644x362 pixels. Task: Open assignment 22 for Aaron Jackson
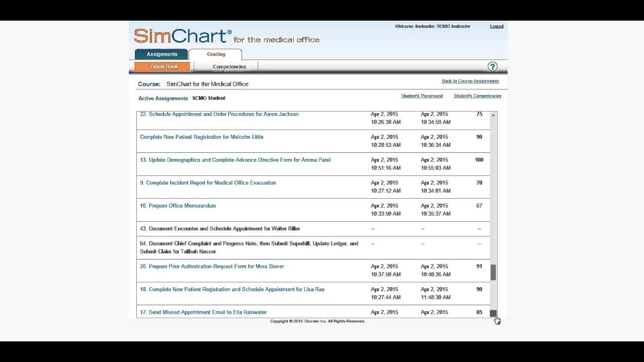point(219,114)
